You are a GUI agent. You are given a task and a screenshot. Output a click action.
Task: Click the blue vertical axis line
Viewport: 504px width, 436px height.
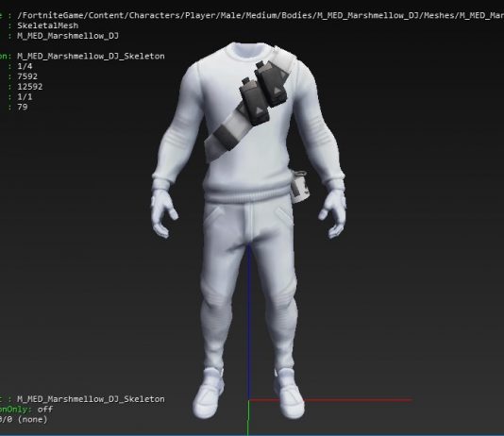[249, 321]
